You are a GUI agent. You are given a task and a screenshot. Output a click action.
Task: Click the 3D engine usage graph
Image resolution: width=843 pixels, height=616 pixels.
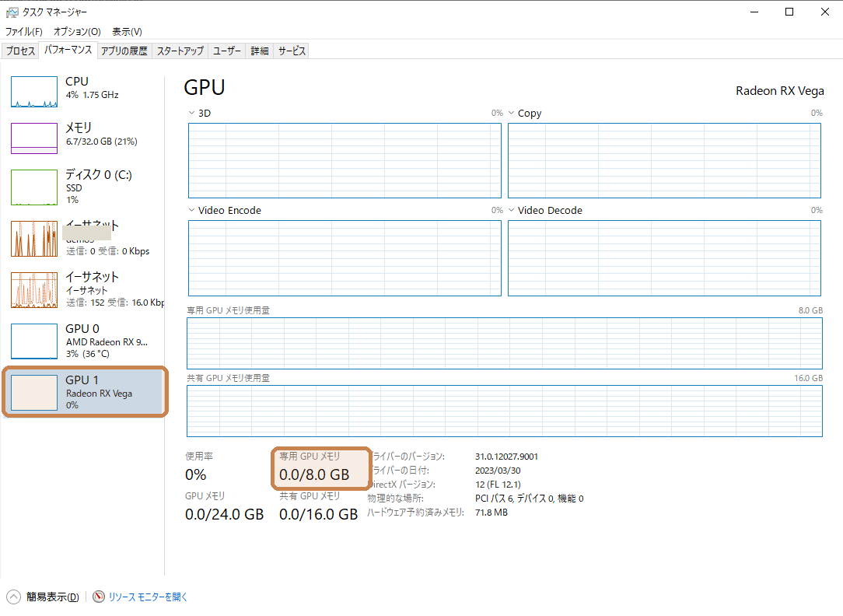point(345,161)
